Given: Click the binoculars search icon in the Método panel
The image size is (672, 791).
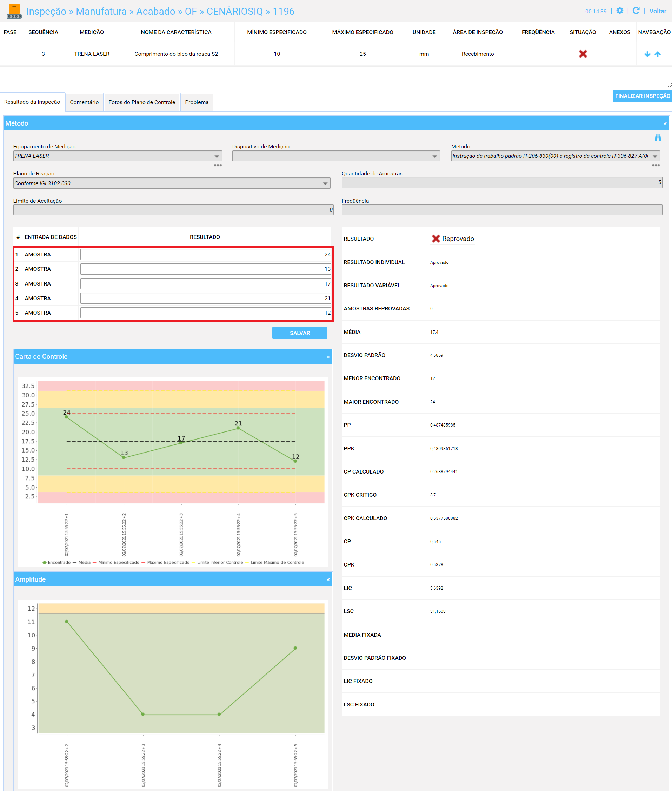Looking at the screenshot, I should pyautogui.click(x=658, y=138).
